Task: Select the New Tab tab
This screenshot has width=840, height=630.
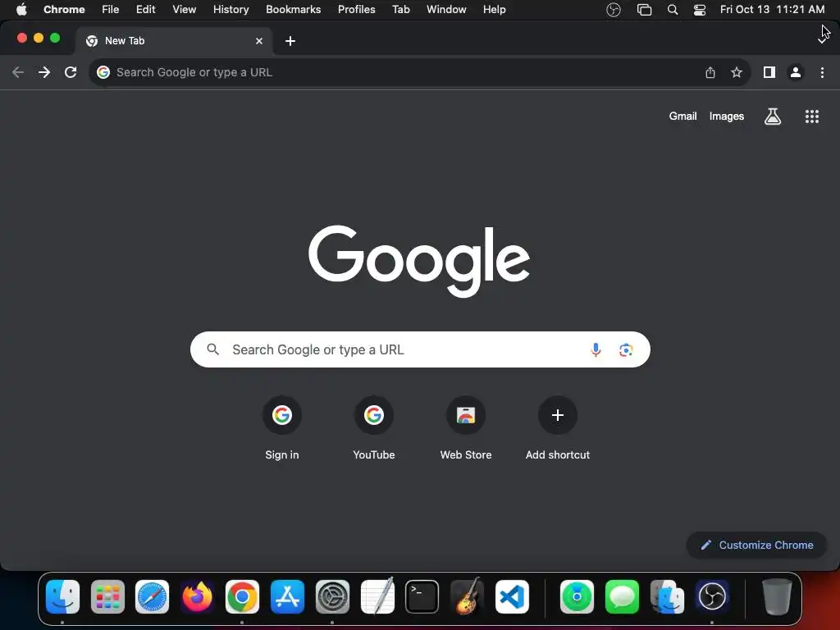Action: click(x=174, y=41)
